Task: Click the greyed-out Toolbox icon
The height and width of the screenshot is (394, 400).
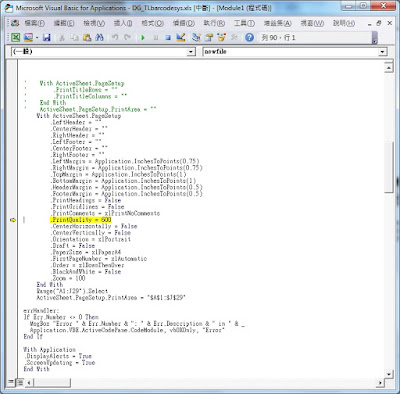Action: pyautogui.click(x=234, y=37)
